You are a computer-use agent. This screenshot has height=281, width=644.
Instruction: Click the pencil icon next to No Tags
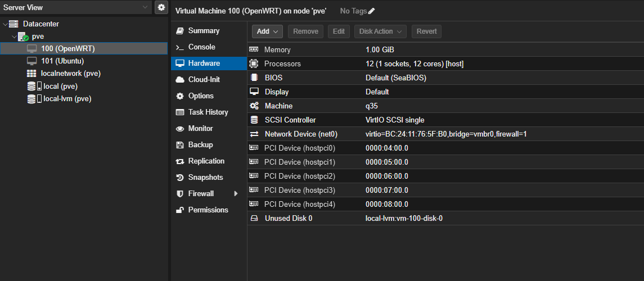(371, 11)
